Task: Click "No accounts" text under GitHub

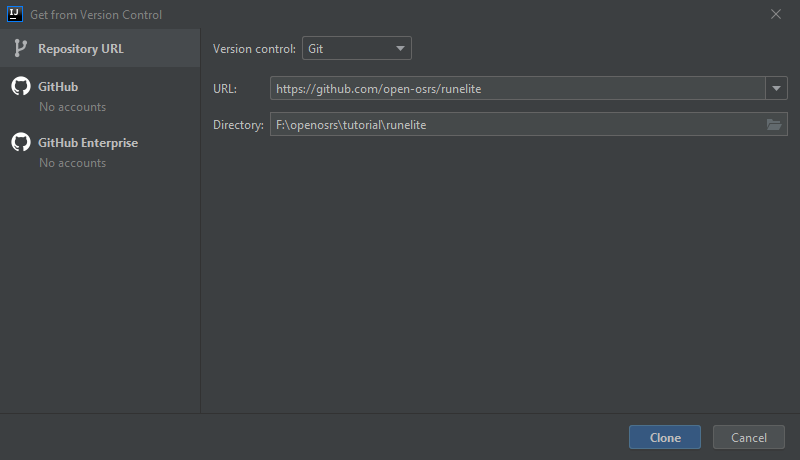Action: point(72,107)
